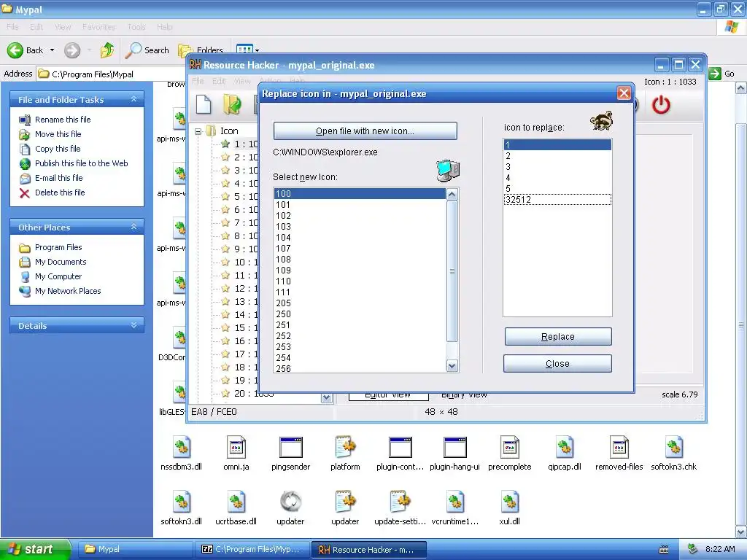This screenshot has height=560, width=747.
Task: Open My Network Places link
Action: pos(68,292)
